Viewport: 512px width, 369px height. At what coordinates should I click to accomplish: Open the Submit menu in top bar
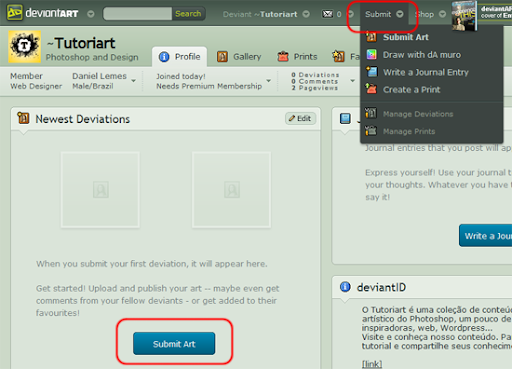378,14
